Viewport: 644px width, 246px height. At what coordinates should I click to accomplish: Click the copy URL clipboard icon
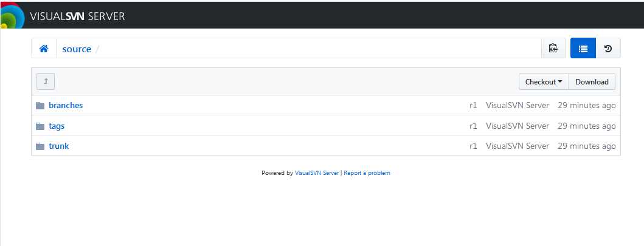pyautogui.click(x=553, y=49)
